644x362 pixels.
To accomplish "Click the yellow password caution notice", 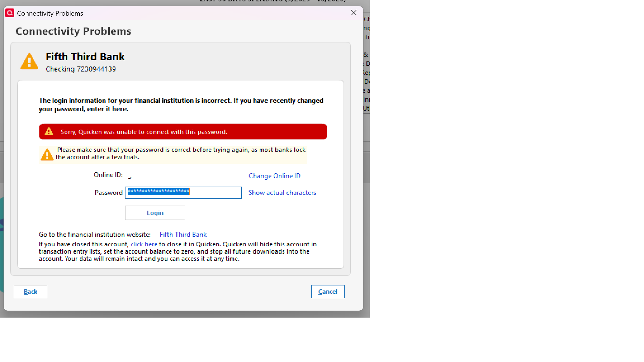I will (x=180, y=154).
